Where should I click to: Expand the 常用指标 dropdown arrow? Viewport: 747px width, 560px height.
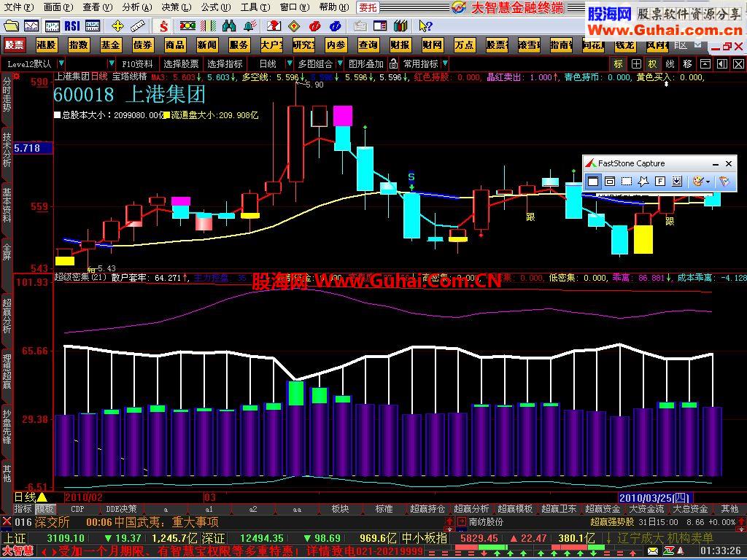coord(445,63)
